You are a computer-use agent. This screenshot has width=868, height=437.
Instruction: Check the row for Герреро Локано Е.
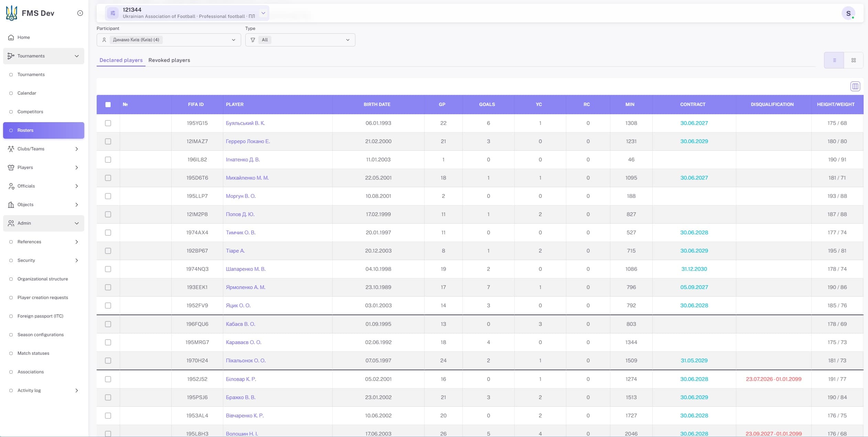point(108,141)
